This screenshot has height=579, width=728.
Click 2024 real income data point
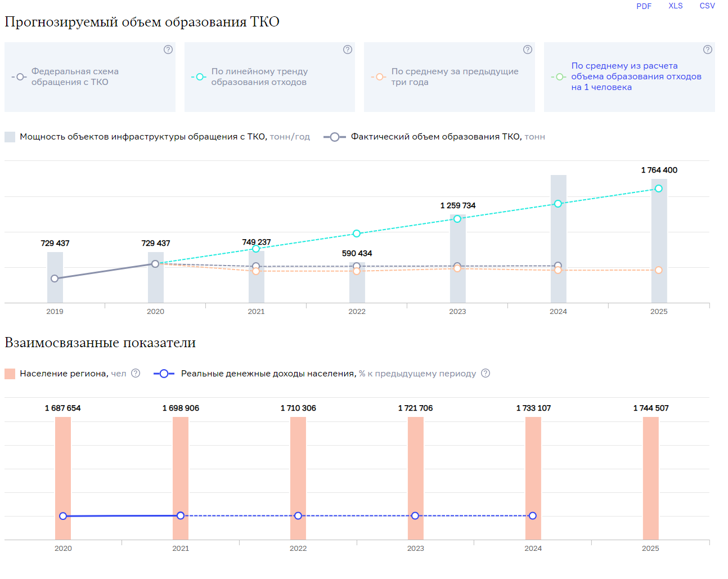pos(533,515)
